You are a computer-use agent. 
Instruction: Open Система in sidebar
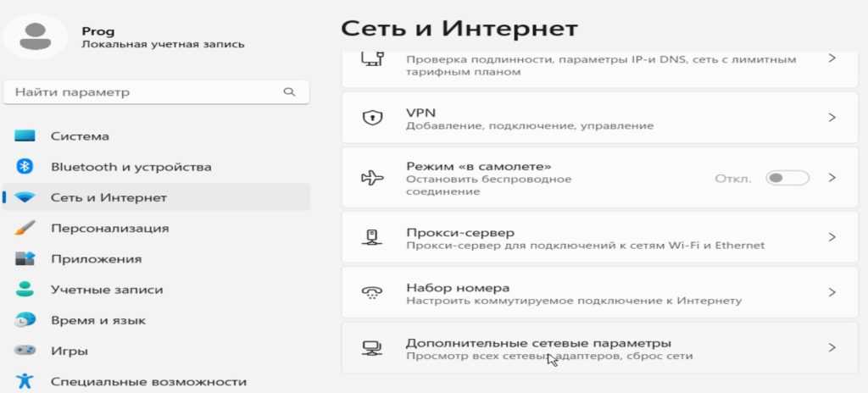80,136
